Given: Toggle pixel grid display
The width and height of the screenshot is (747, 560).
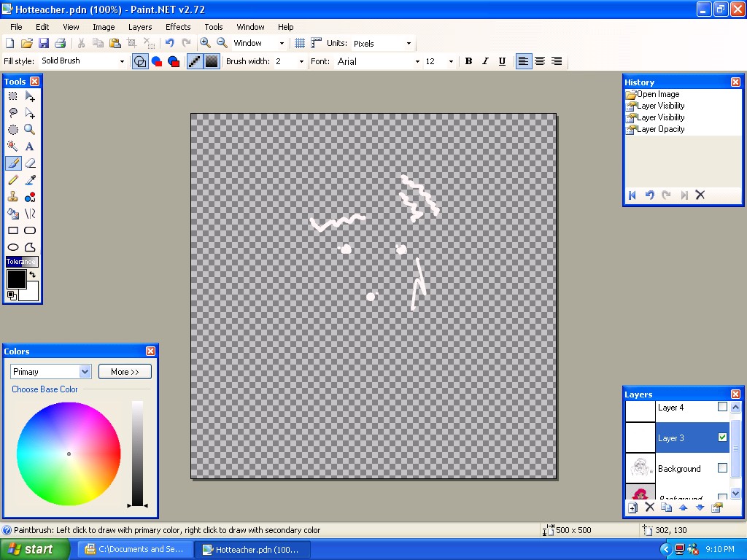Looking at the screenshot, I should (300, 43).
